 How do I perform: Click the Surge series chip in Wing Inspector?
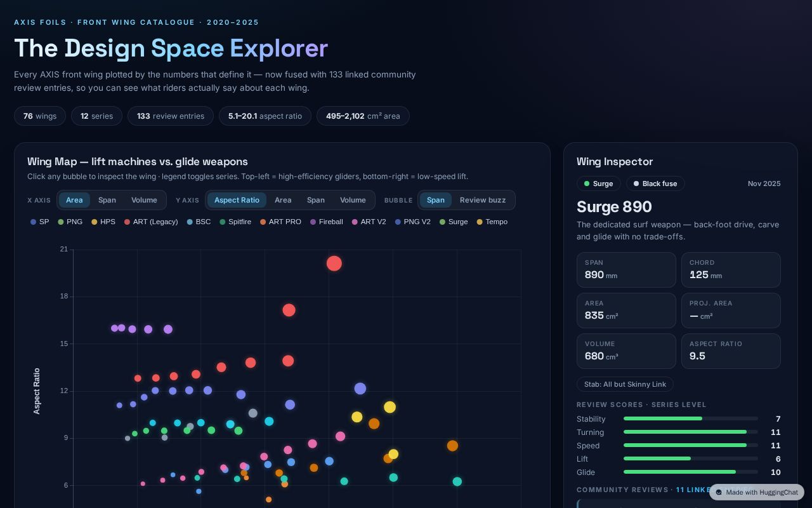pos(599,184)
